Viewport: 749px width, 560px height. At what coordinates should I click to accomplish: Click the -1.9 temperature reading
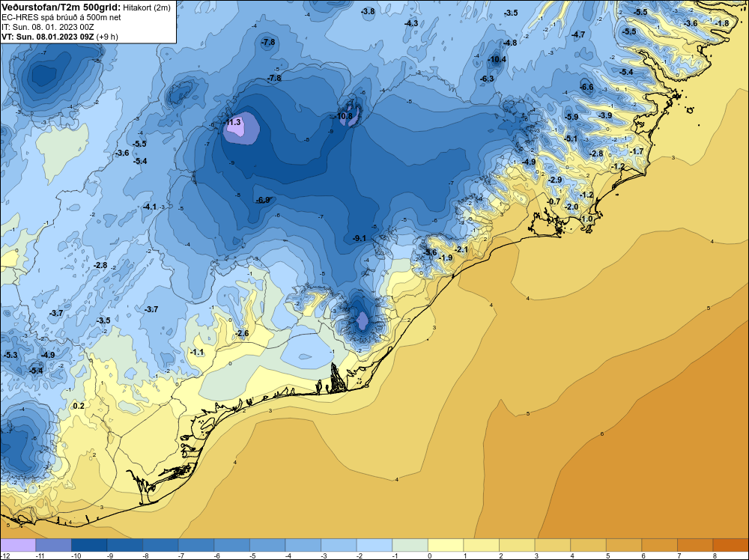[445, 258]
